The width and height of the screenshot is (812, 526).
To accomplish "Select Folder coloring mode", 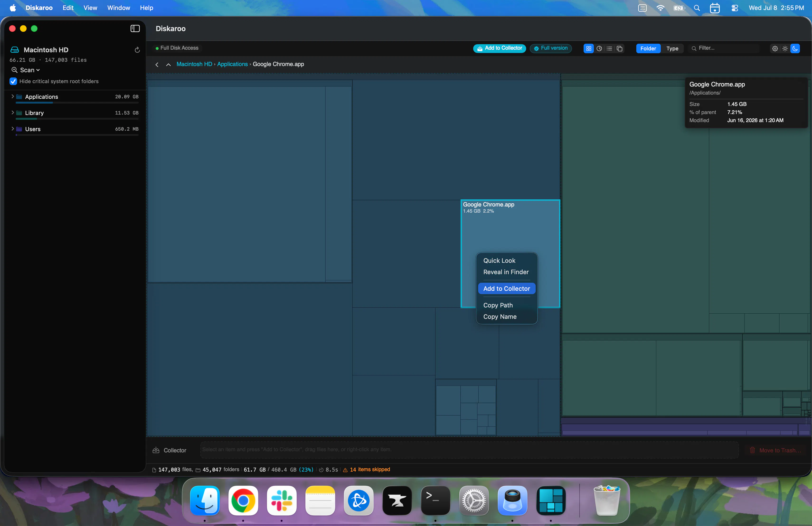I will pyautogui.click(x=648, y=48).
